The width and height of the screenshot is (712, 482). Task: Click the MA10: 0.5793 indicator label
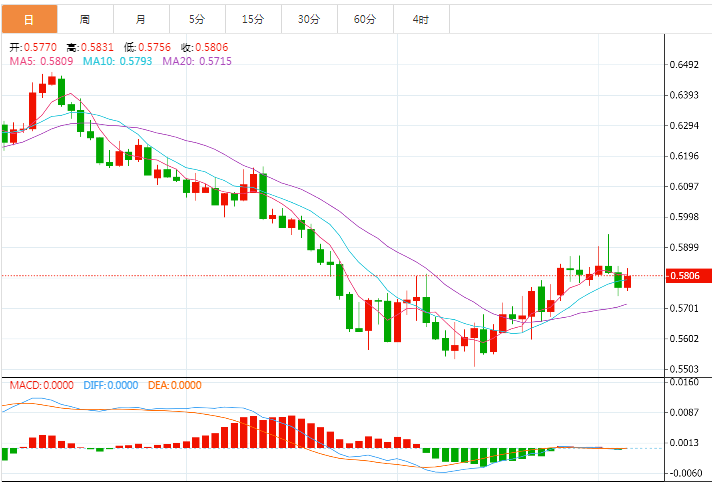[117, 61]
